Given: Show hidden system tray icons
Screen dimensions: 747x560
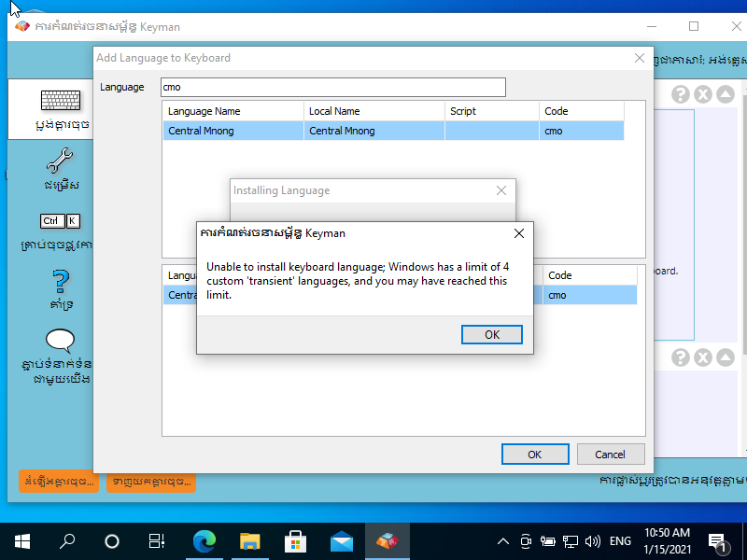Looking at the screenshot, I should [x=503, y=541].
